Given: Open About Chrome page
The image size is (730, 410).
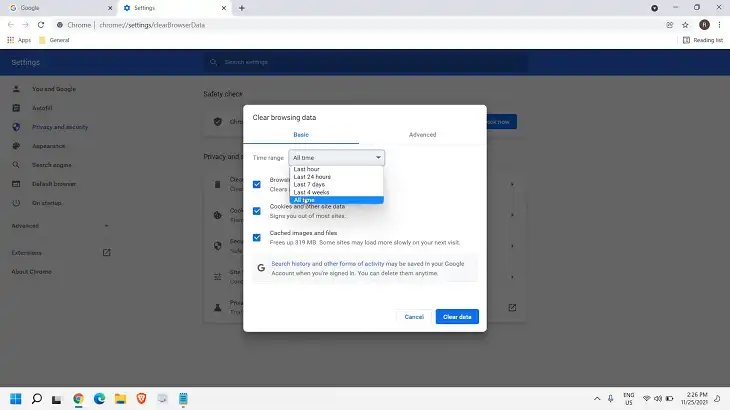Looking at the screenshot, I should [x=31, y=272].
